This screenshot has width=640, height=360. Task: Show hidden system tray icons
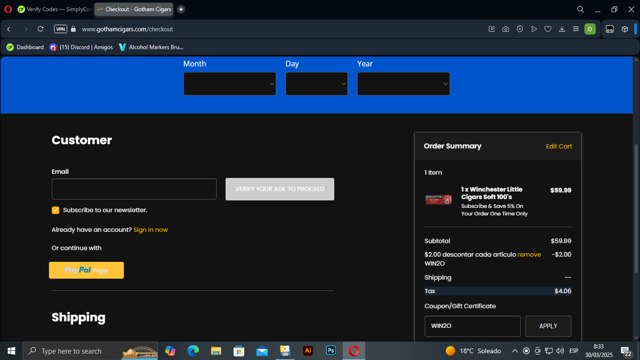click(515, 351)
